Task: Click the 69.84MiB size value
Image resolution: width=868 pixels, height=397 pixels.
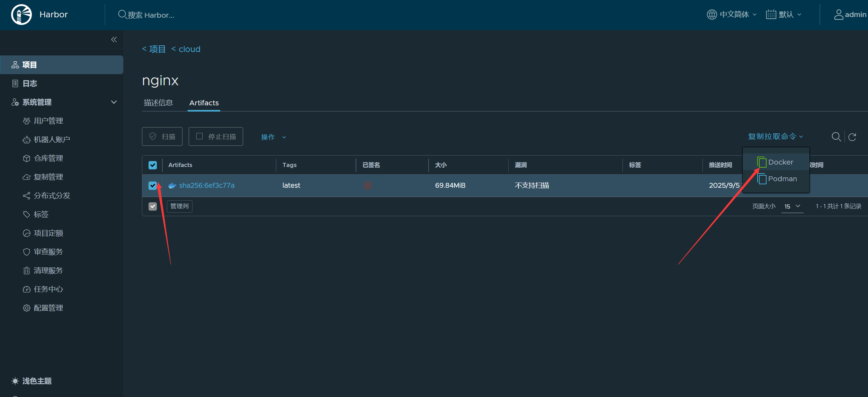Action: tap(450, 185)
